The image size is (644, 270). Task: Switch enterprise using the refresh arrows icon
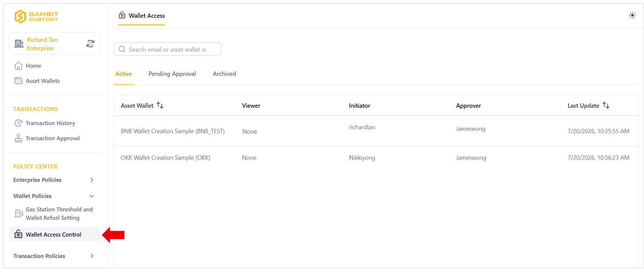(x=90, y=44)
